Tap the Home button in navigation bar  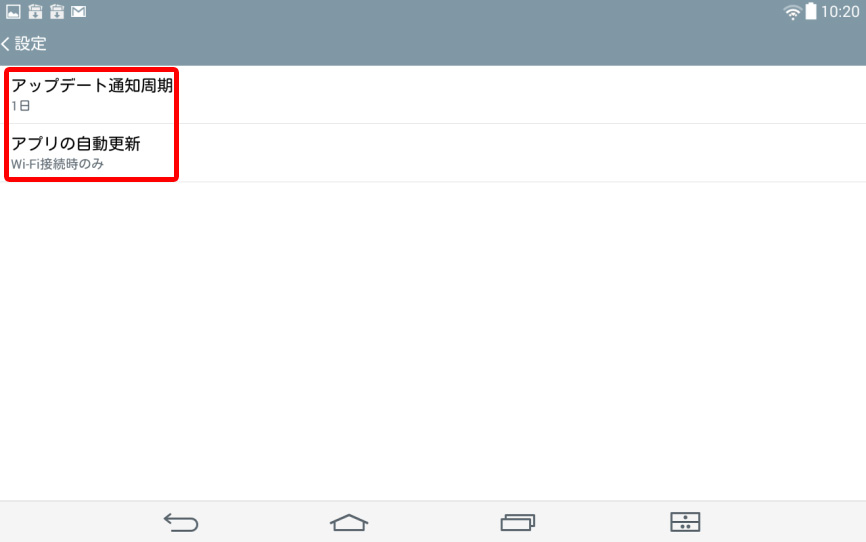pos(349,522)
